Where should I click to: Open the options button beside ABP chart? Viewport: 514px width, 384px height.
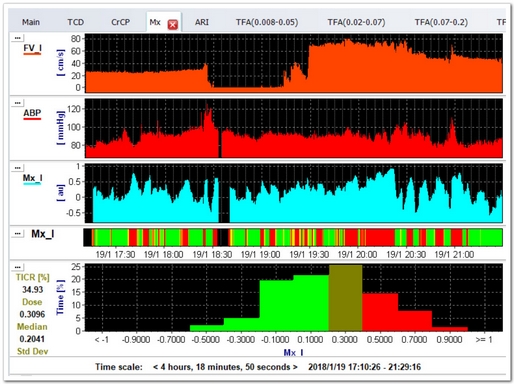coord(17,103)
